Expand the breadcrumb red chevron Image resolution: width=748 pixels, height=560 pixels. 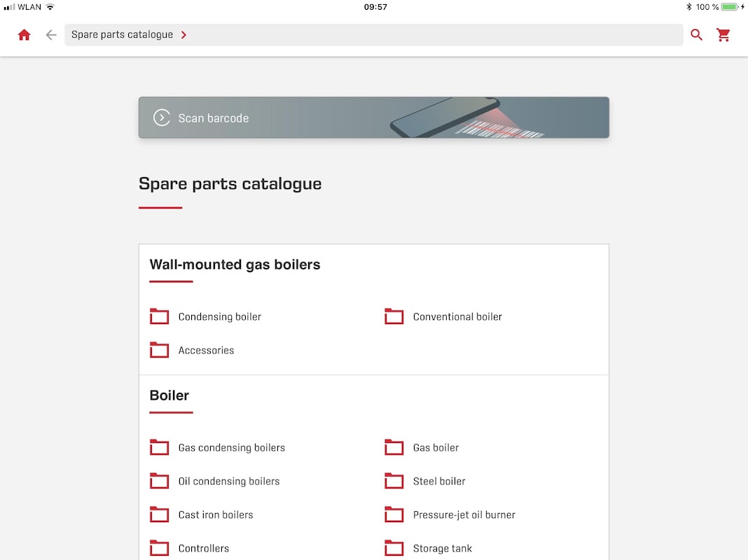pos(183,35)
